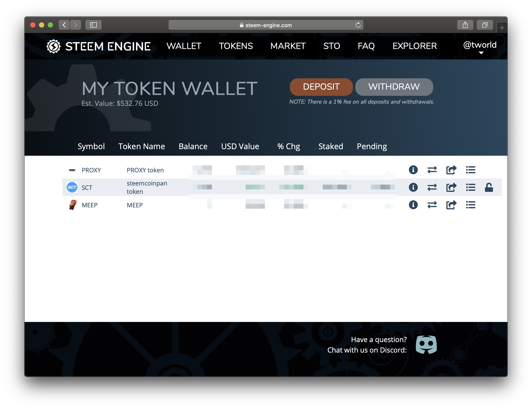Click transfer arrows icon in SCT row
Viewport: 532px width, 409px height.
click(x=432, y=187)
